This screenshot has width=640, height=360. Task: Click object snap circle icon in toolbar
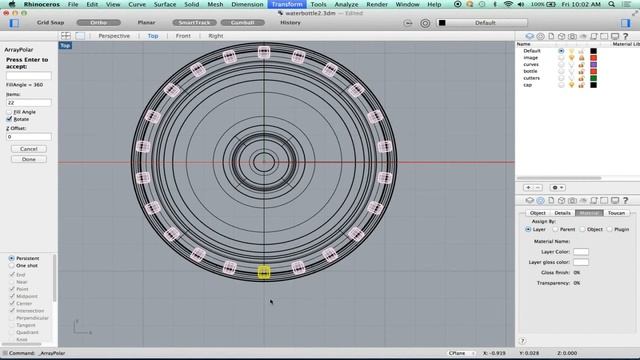click(x=425, y=23)
